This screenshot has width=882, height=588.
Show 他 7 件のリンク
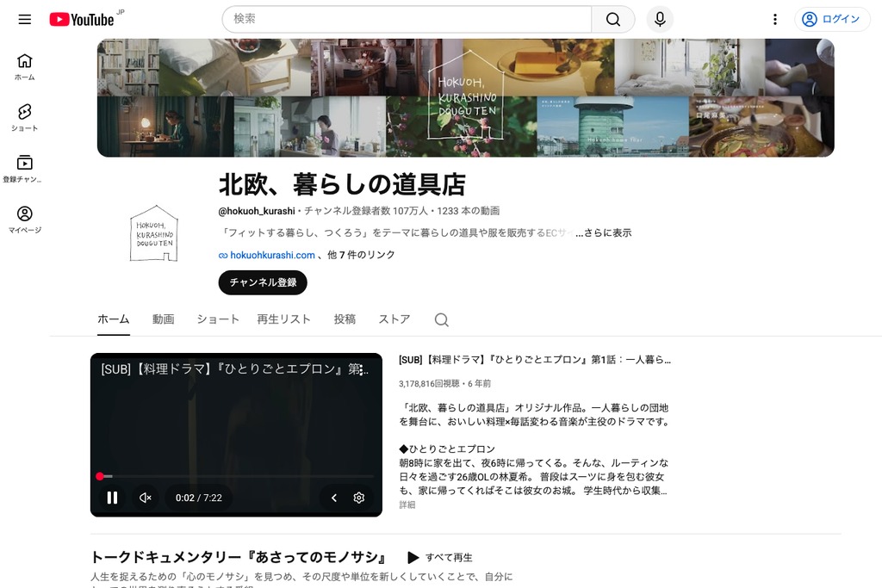coord(361,255)
